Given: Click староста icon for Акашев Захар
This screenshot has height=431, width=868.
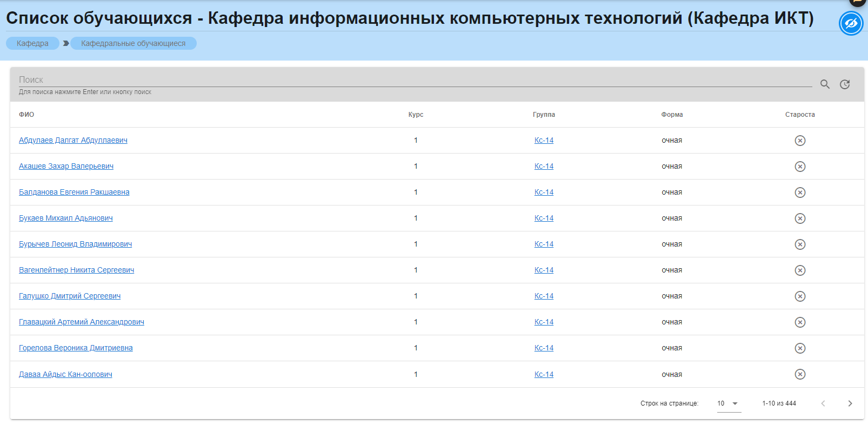Looking at the screenshot, I should click(x=800, y=167).
